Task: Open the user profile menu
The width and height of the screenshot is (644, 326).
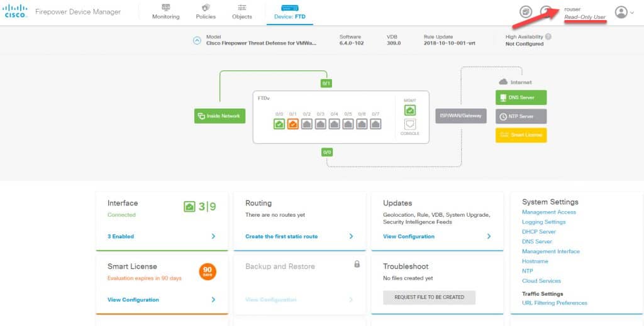Action: tap(624, 13)
